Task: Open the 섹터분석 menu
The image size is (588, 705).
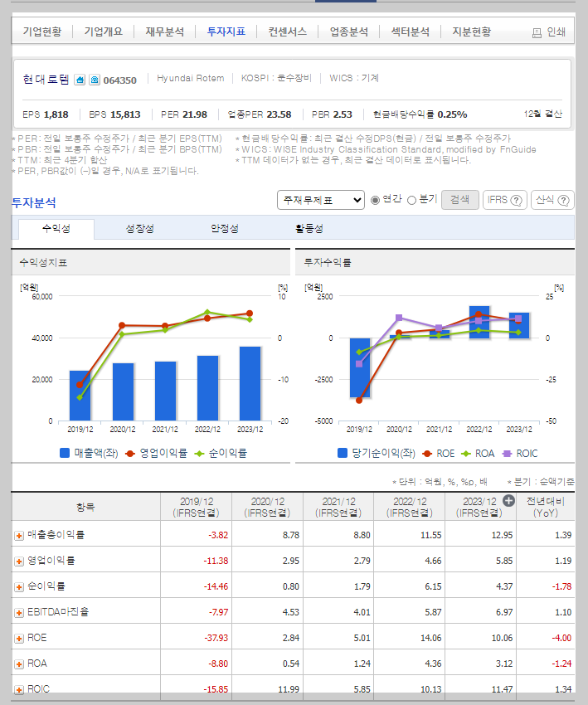Action: [x=410, y=32]
